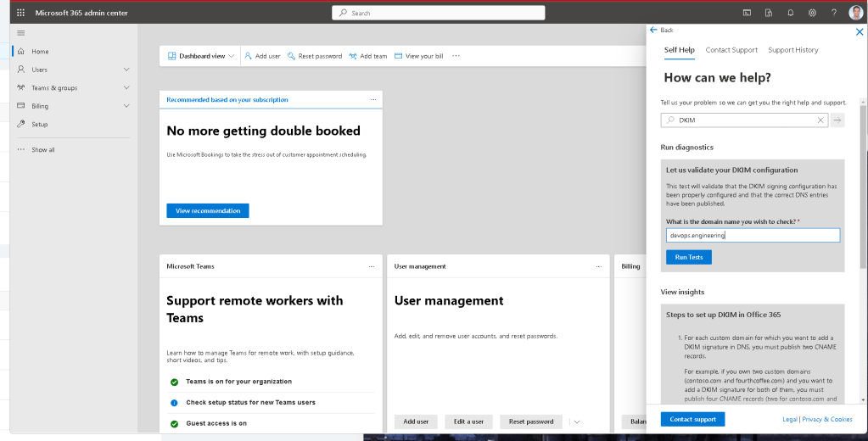Open the recommendation card ellipsis menu
The image size is (868, 441).
click(373, 99)
